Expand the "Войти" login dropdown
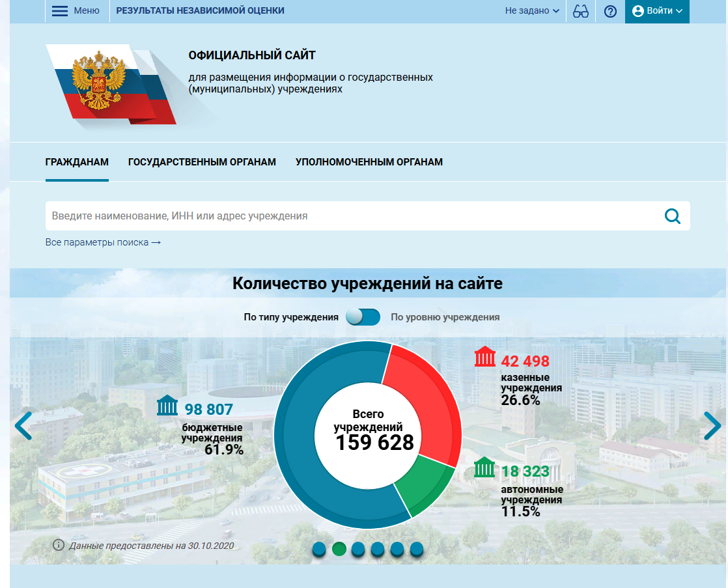The height and width of the screenshot is (588, 728). (656, 11)
